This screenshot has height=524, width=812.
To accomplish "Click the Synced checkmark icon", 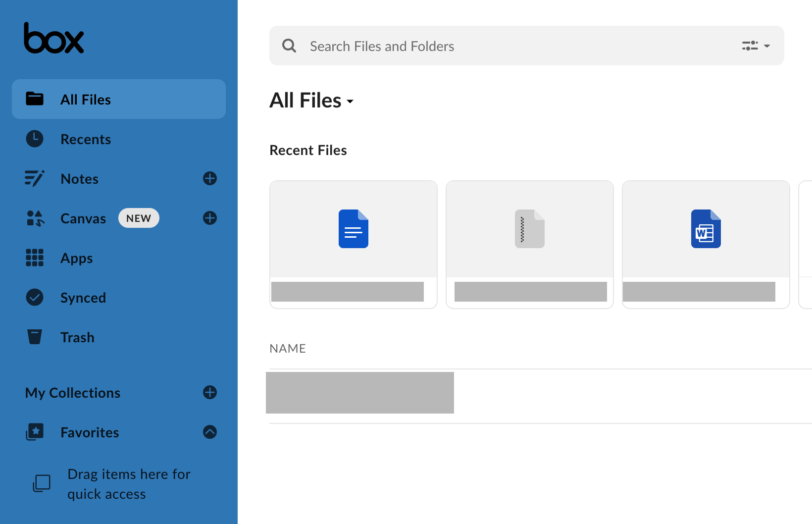I will pyautogui.click(x=35, y=297).
